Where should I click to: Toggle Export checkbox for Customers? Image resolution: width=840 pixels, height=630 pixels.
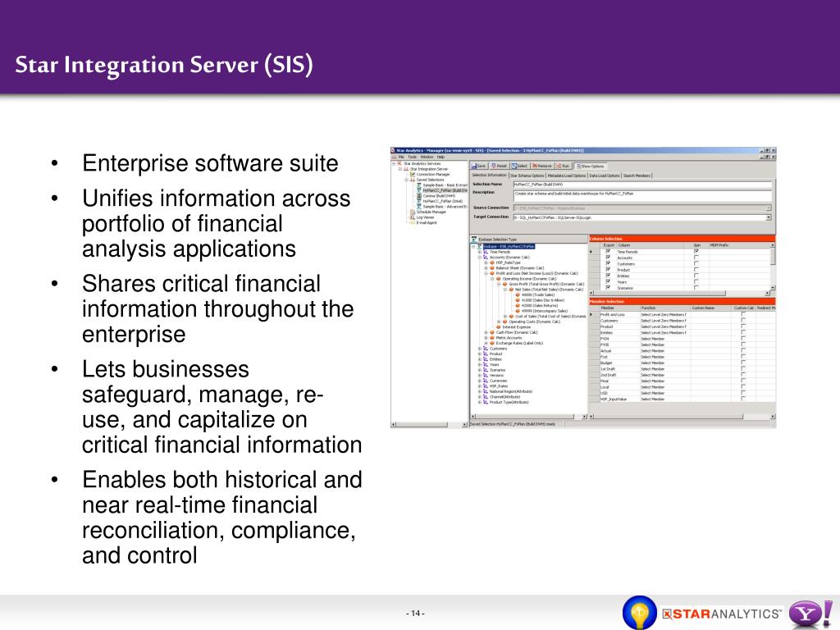608,263
